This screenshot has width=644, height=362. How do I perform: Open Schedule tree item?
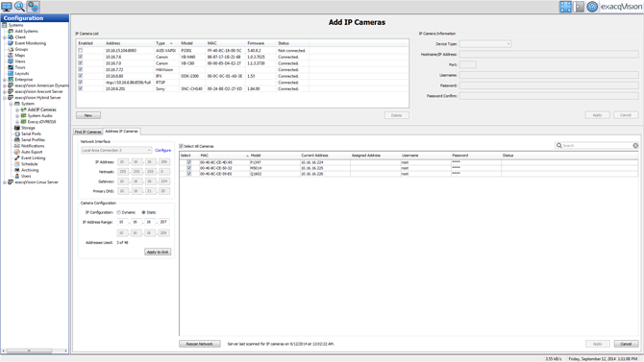[30, 164]
